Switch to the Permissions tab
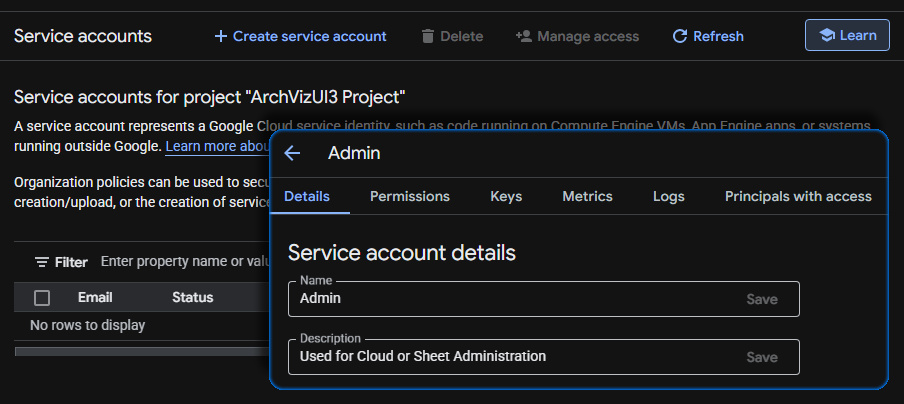This screenshot has height=404, width=904. [x=410, y=196]
